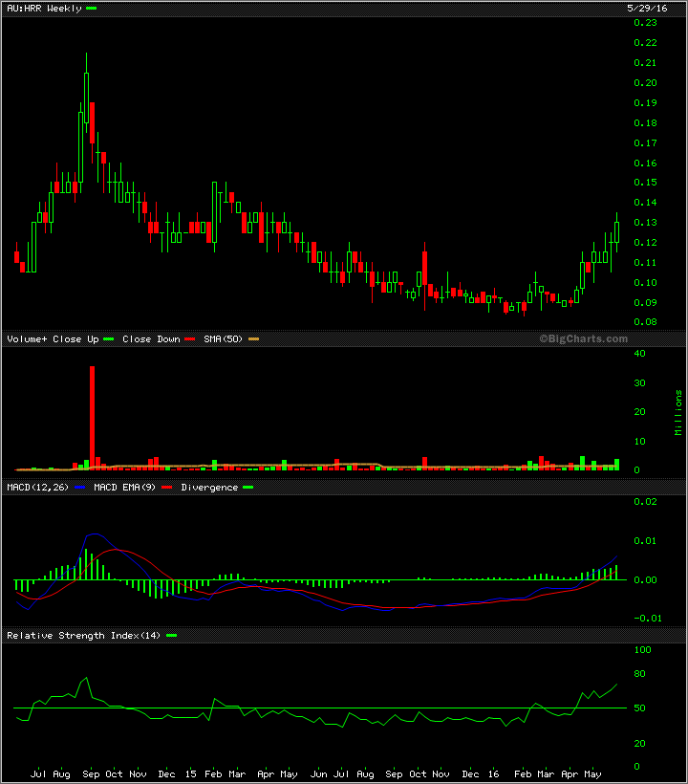Click the MACD EMA(9) red legend swatch

click(166, 487)
